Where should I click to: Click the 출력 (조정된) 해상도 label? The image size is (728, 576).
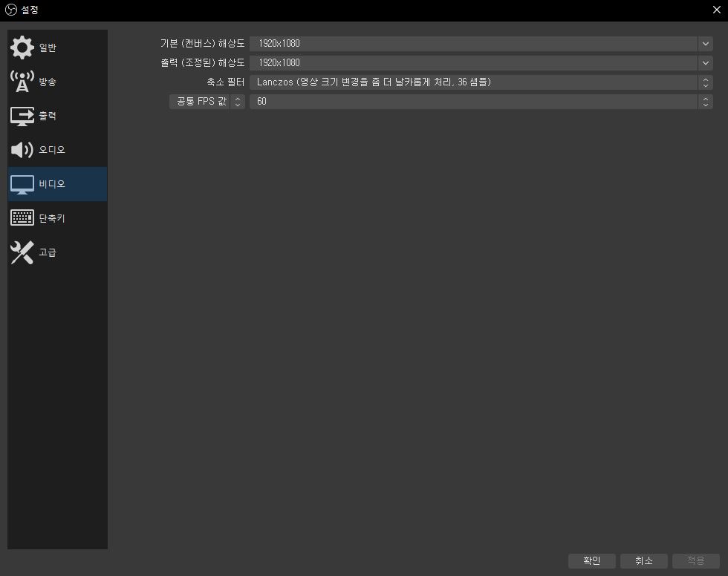[202, 62]
